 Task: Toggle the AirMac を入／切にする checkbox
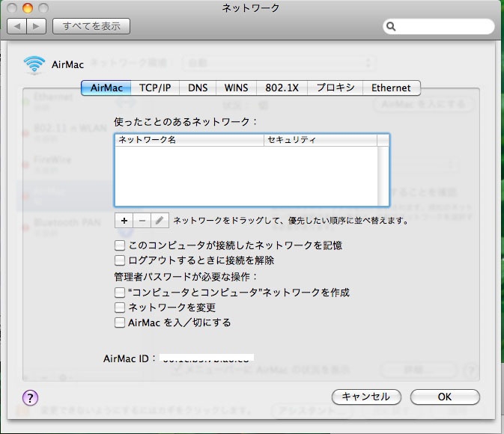(119, 323)
